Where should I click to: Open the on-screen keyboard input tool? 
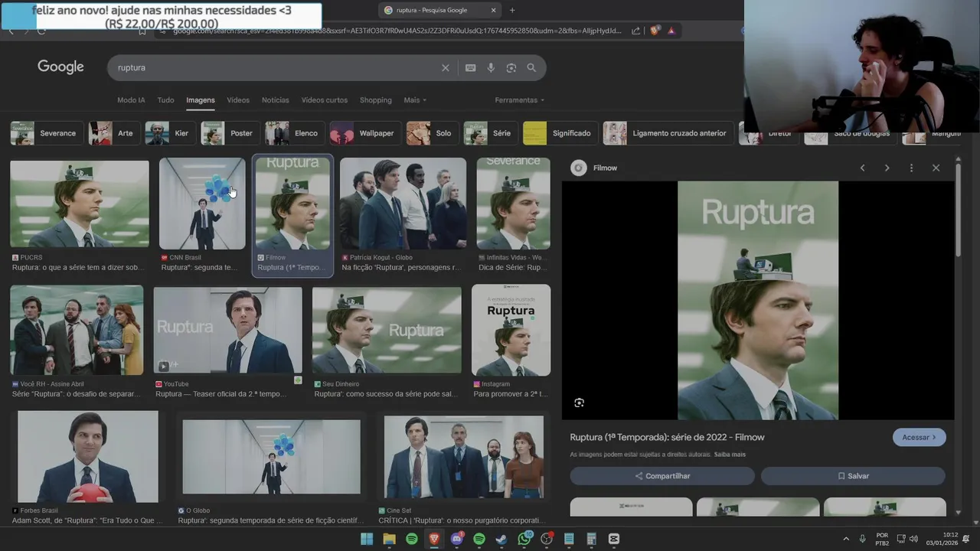[470, 67]
